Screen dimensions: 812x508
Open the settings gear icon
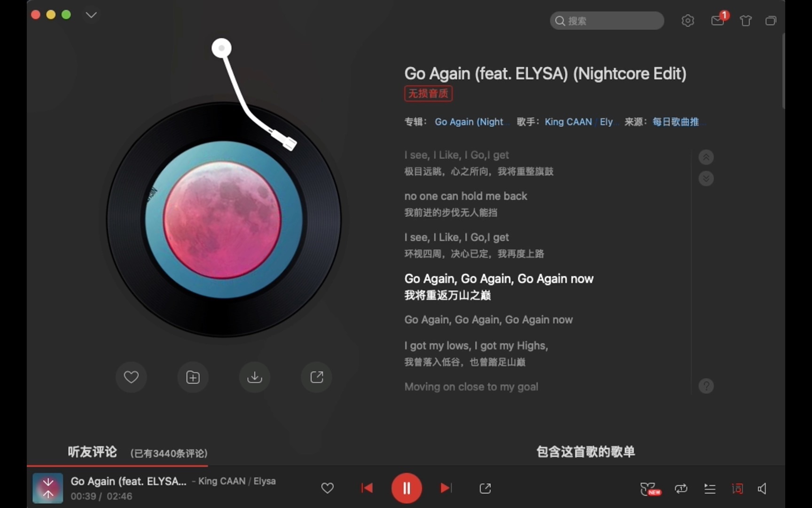687,21
